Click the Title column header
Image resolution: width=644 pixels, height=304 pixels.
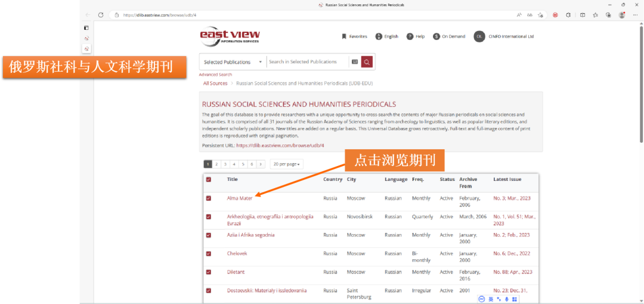[x=233, y=179]
